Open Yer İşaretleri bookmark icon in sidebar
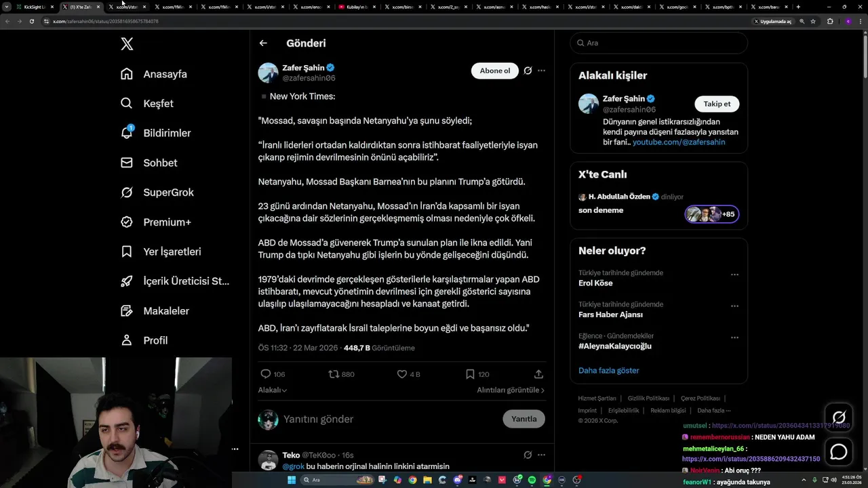This screenshot has width=868, height=488. pyautogui.click(x=127, y=251)
